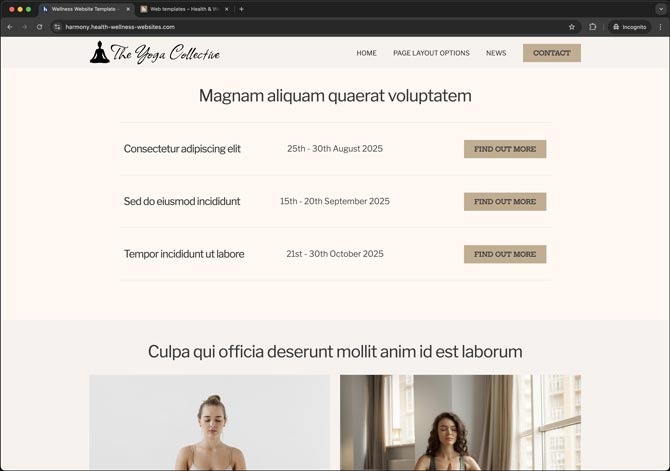Open PAGE LAYOUT OPTIONS menu
This screenshot has height=471, width=670.
431,53
